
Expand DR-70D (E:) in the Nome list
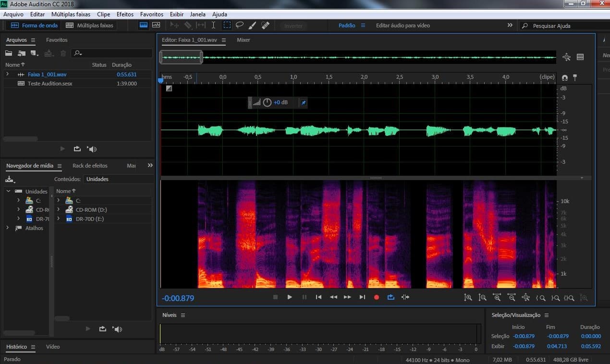click(x=58, y=218)
